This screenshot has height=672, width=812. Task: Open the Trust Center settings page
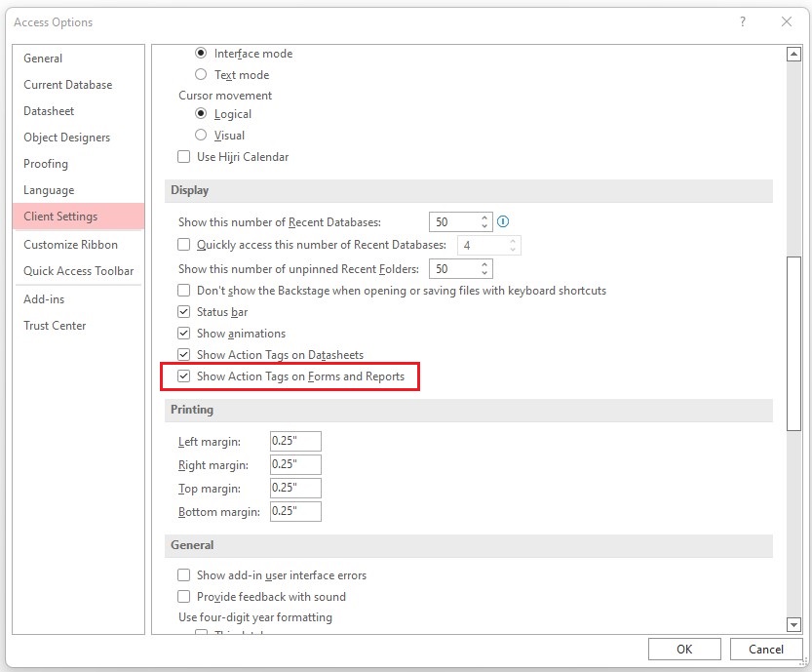[55, 325]
